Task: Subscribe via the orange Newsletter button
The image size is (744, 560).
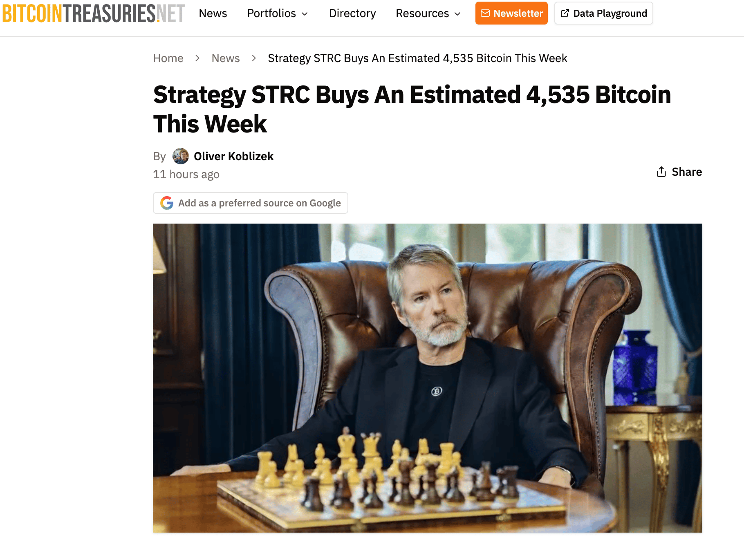Action: tap(511, 13)
